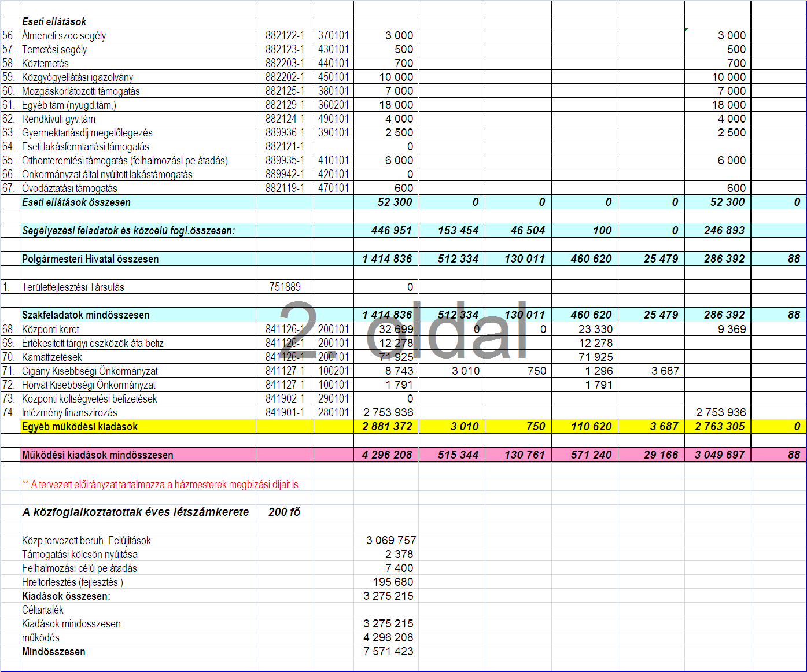Select the code cell '889935-1'
This screenshot has height=672, width=807.
[x=285, y=160]
